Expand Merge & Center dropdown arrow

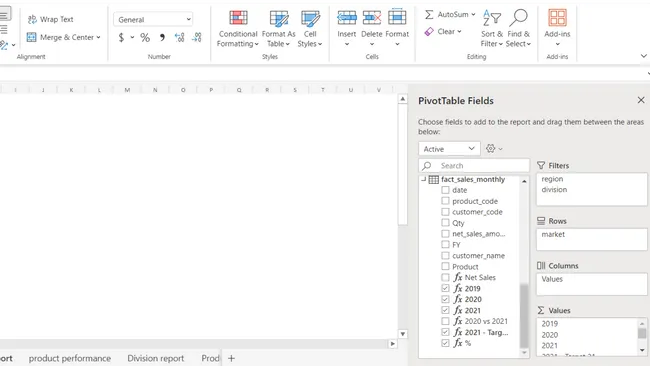pos(98,37)
